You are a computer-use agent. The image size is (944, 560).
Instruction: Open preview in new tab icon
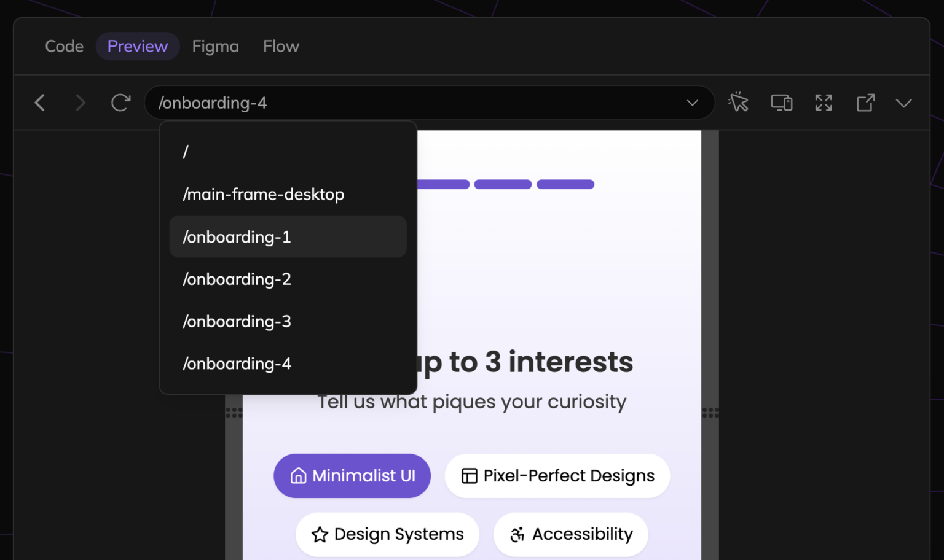(x=865, y=103)
